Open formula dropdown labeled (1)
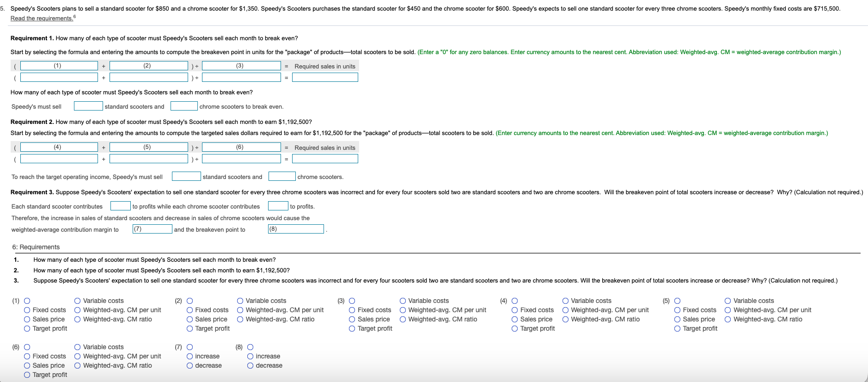 pos(59,66)
